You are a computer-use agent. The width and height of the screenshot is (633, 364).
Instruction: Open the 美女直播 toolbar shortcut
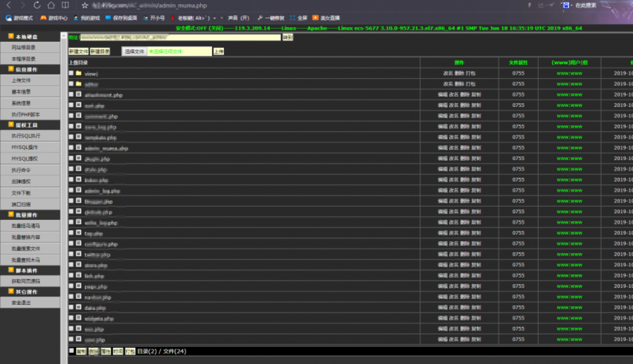[326, 18]
